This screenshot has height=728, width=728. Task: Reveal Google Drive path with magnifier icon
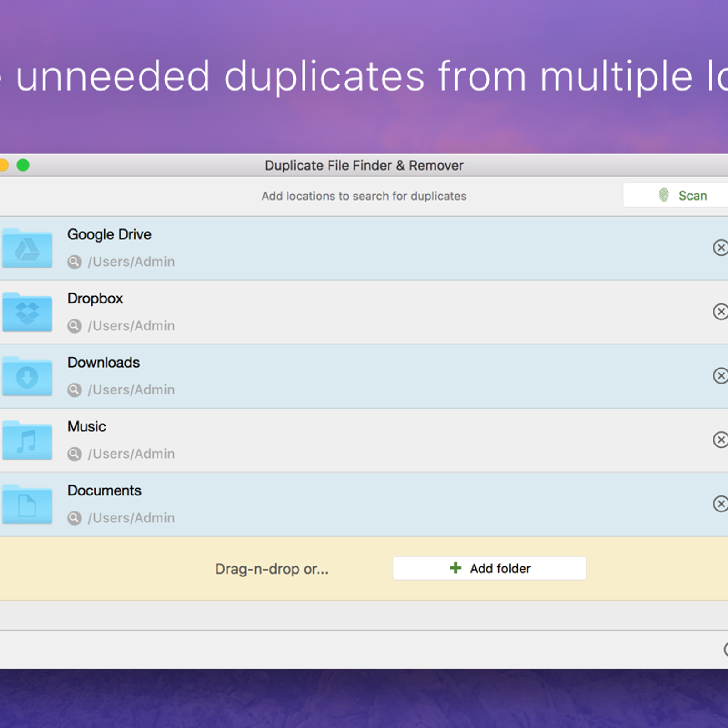point(75,262)
